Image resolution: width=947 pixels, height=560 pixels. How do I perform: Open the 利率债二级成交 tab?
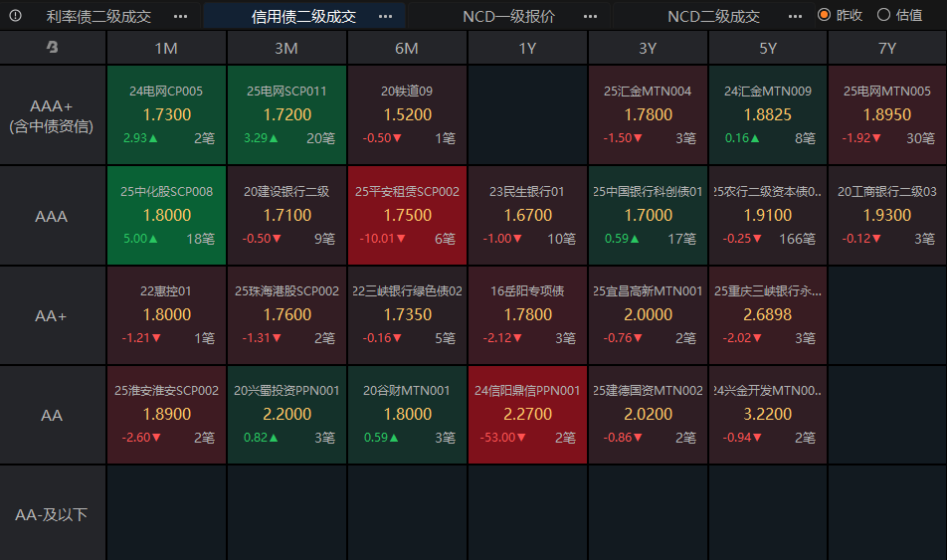coord(99,16)
